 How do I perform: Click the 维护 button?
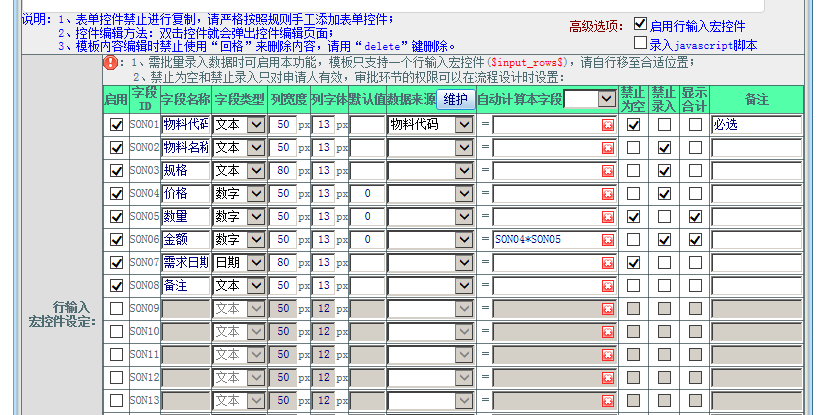(x=455, y=98)
